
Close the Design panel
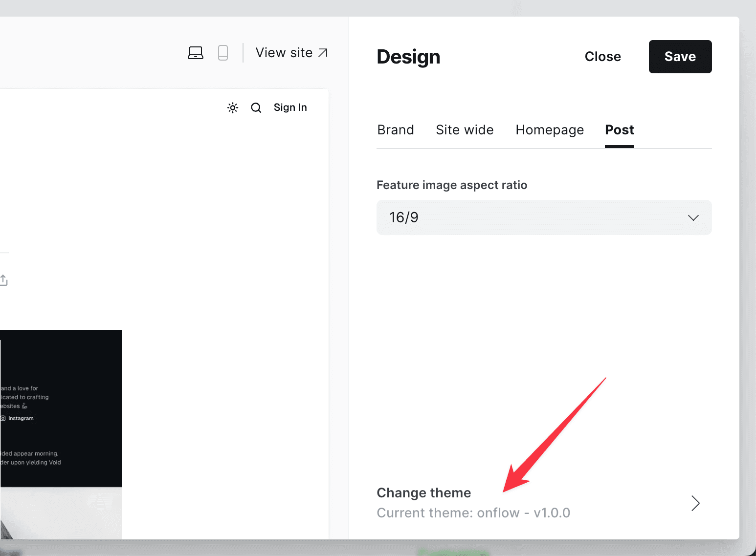(602, 57)
